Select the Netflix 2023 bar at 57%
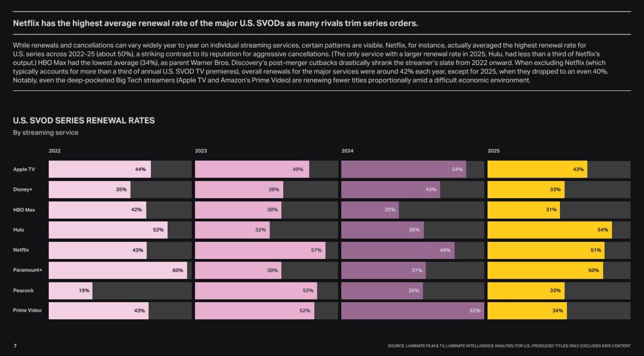Image resolution: width=644 pixels, height=356 pixels. click(x=260, y=250)
